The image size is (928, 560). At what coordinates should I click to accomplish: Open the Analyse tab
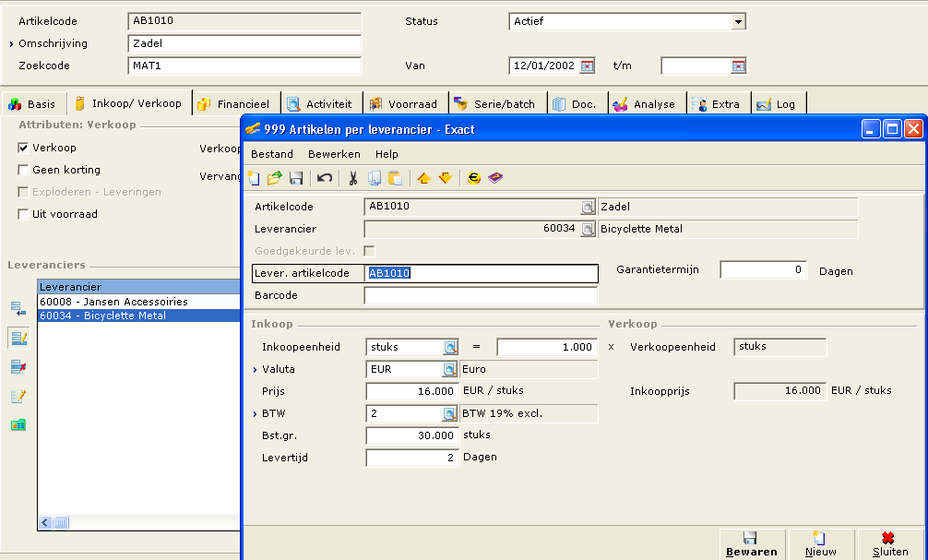[646, 103]
